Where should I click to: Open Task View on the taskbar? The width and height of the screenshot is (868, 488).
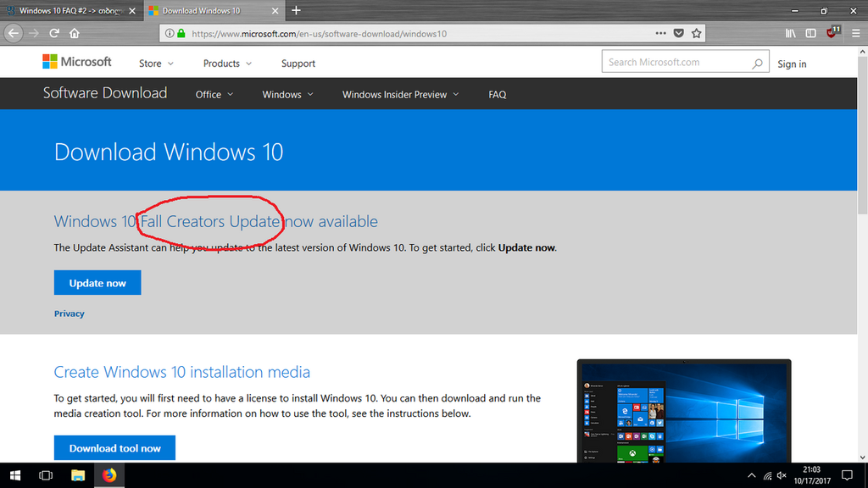click(x=46, y=475)
